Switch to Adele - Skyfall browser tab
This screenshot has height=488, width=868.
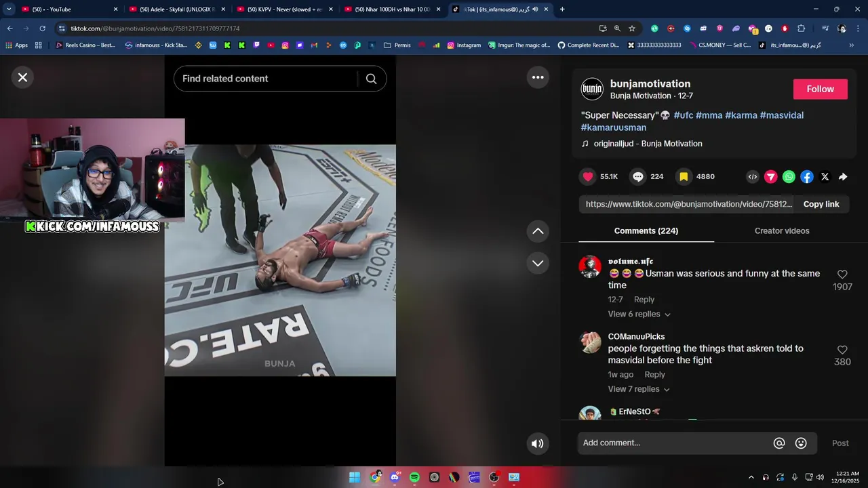(x=176, y=9)
